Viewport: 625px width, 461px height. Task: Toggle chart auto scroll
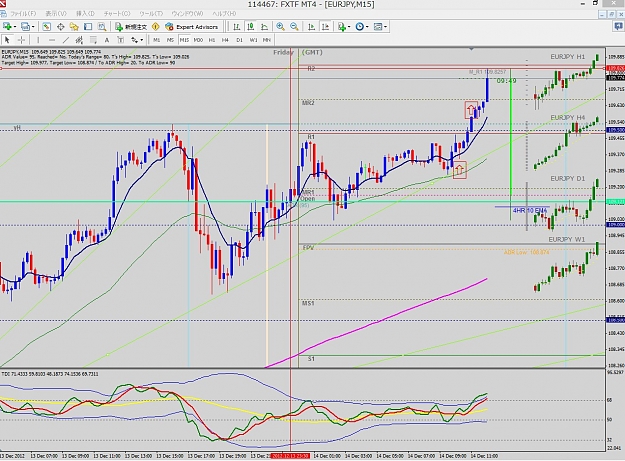pos(312,27)
